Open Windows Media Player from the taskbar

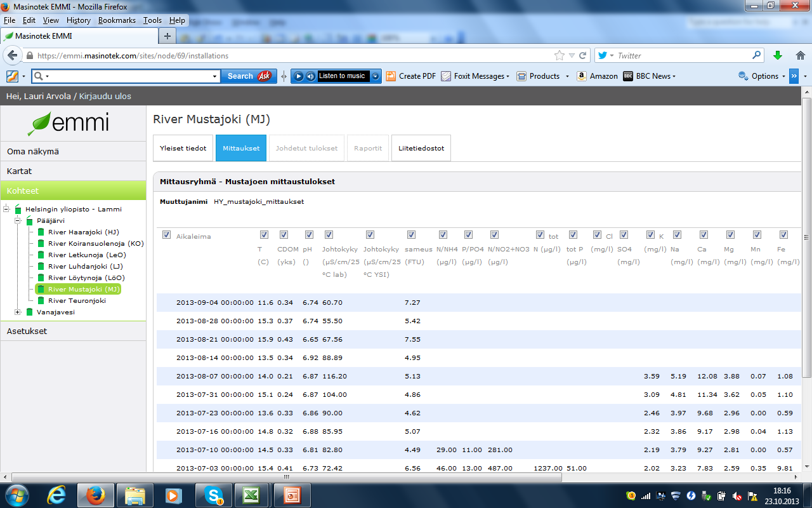coord(173,495)
